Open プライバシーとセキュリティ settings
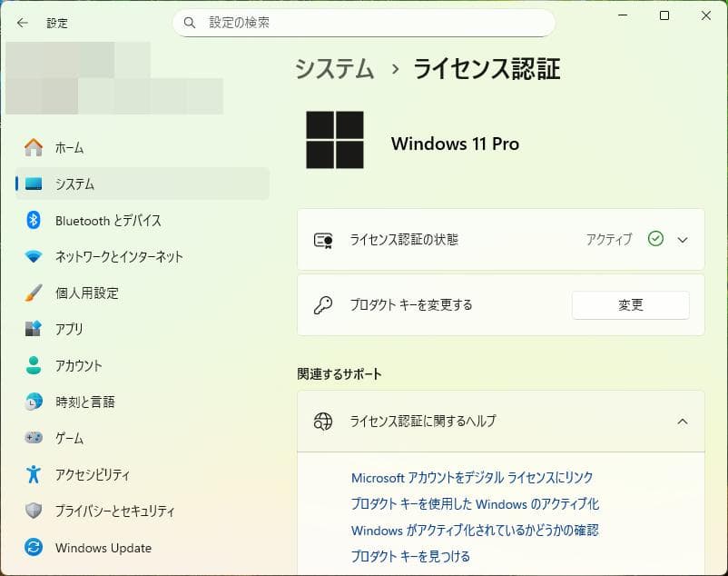 pos(143,511)
